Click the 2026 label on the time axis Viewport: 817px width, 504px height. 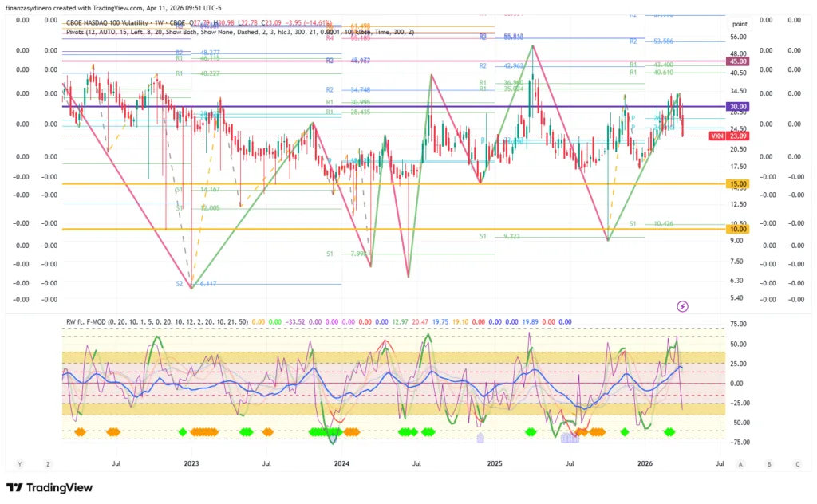click(x=645, y=463)
